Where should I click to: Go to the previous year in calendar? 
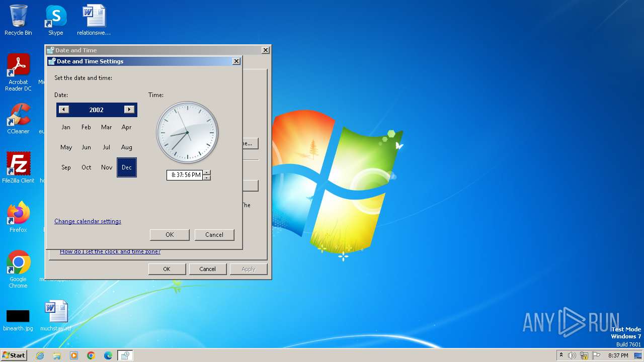coord(64,110)
